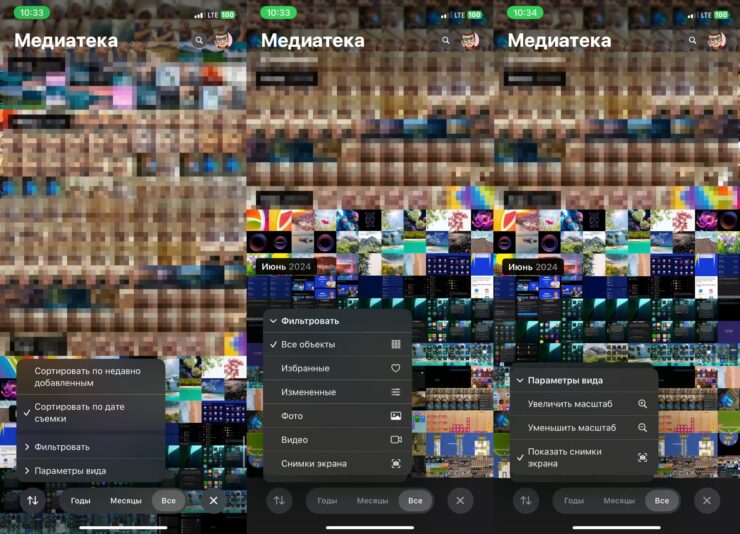The height and width of the screenshot is (534, 740).
Task: Switch to Годы tab in middle screen
Action: click(x=327, y=501)
